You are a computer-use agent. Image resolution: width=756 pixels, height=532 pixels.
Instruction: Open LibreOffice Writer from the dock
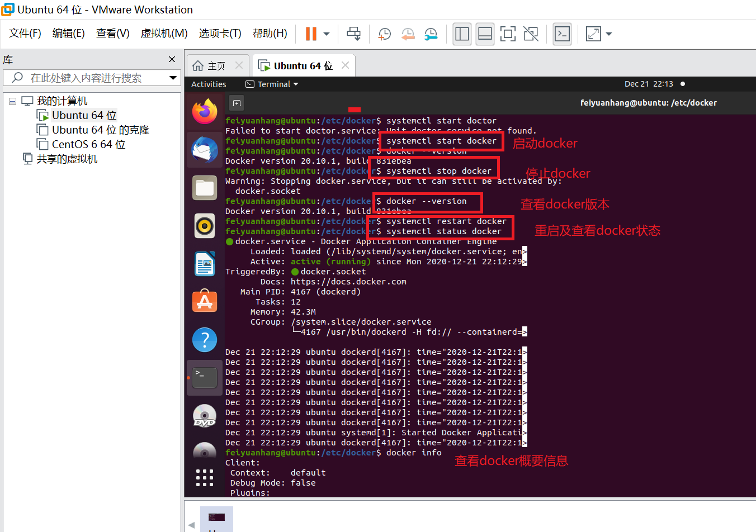pos(205,264)
